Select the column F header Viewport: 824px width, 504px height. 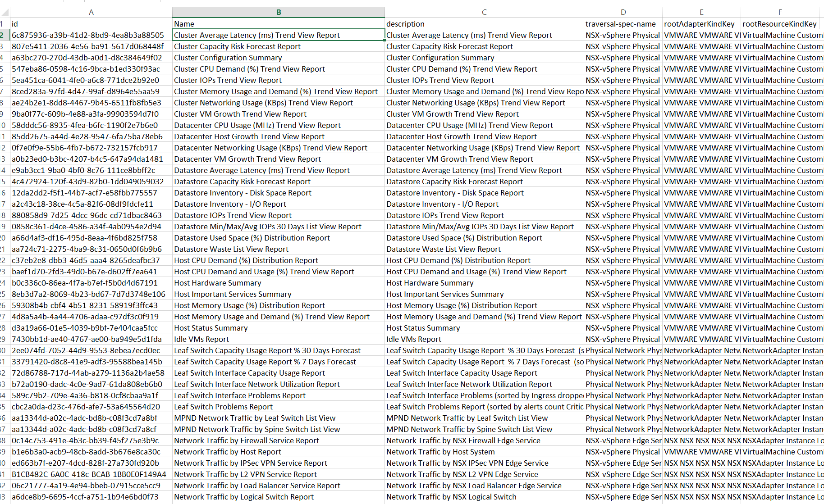tap(780, 13)
